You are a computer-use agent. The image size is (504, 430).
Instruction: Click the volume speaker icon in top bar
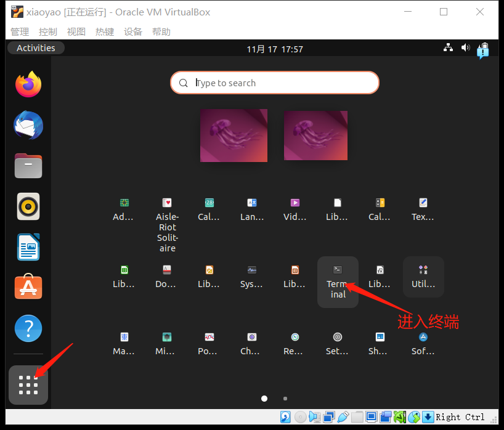[x=465, y=48]
